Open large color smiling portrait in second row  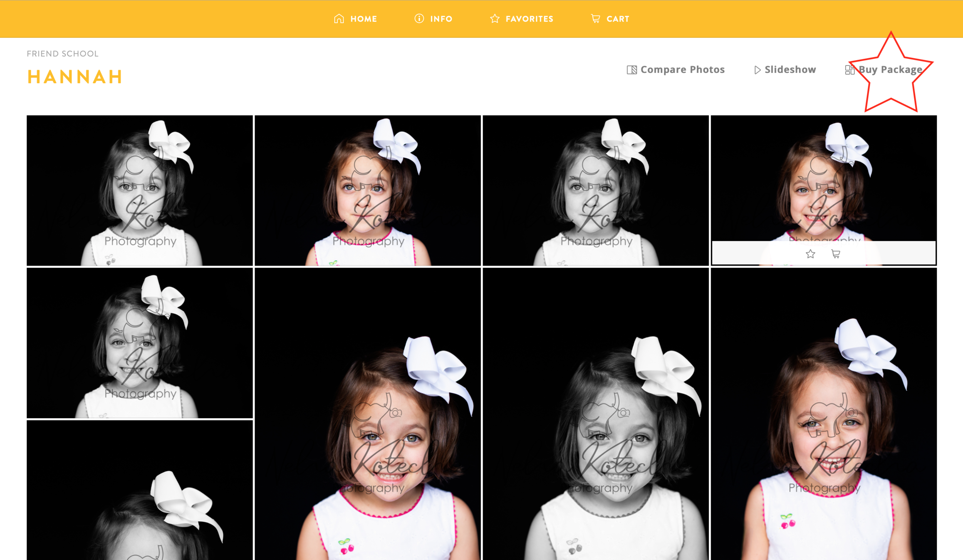coord(367,414)
